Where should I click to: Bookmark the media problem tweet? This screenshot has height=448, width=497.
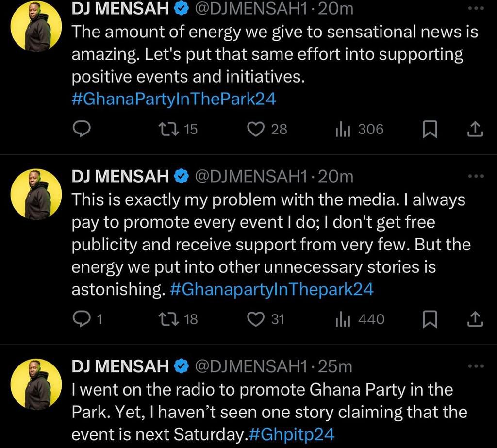coord(430,319)
